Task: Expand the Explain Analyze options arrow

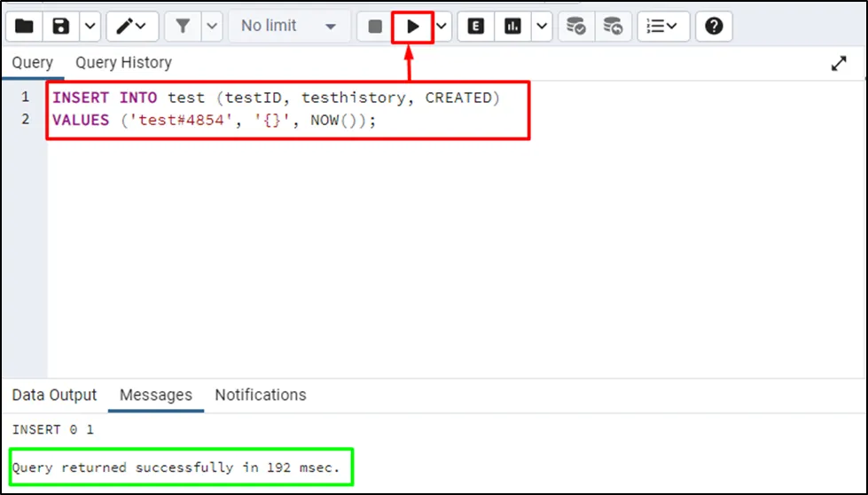Action: (x=542, y=27)
